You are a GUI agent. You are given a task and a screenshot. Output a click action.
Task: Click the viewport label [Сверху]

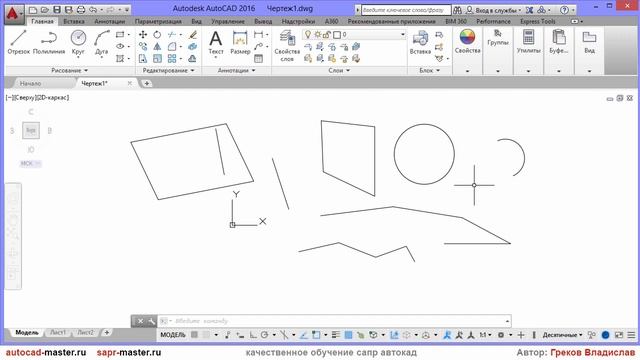click(24, 98)
